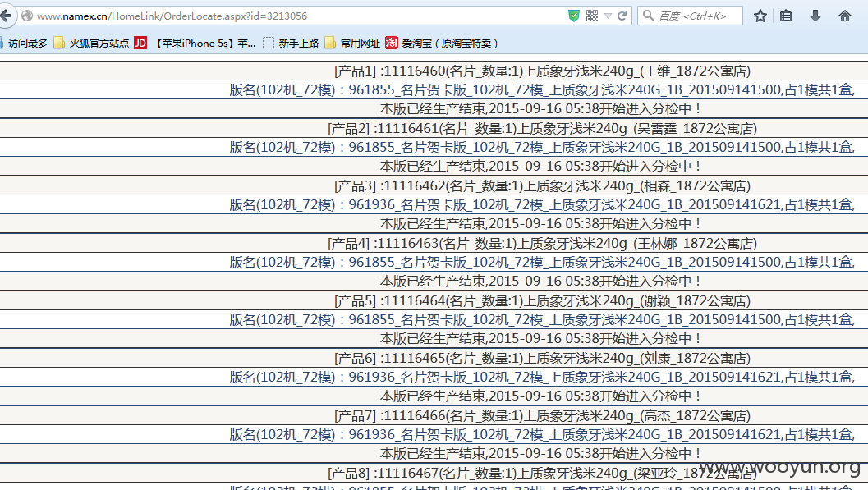Bookmark this page with the star
This screenshot has width=868, height=490.
coord(760,16)
